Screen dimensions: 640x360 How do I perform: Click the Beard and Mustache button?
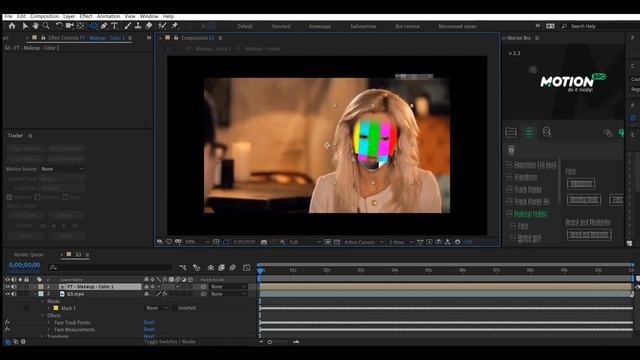[x=589, y=234]
